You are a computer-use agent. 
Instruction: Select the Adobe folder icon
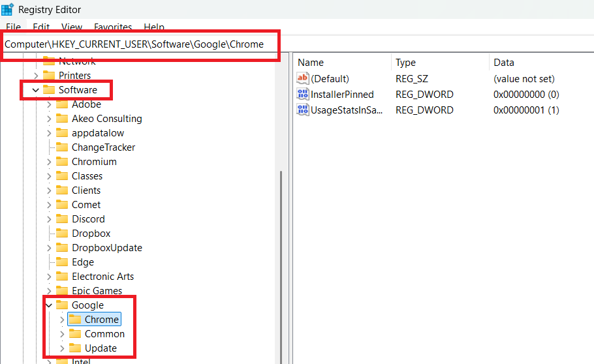click(x=62, y=104)
